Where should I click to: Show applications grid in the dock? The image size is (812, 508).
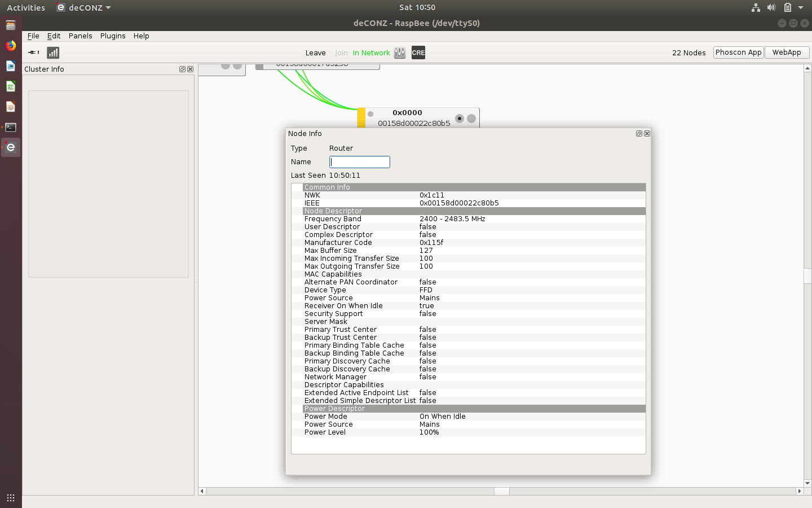point(11,497)
